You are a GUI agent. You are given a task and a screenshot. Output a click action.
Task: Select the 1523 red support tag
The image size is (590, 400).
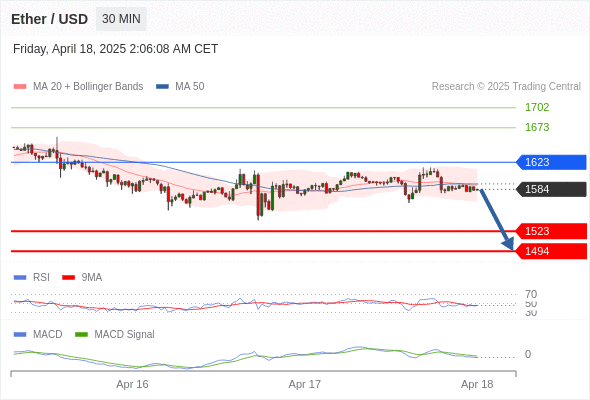coord(551,231)
